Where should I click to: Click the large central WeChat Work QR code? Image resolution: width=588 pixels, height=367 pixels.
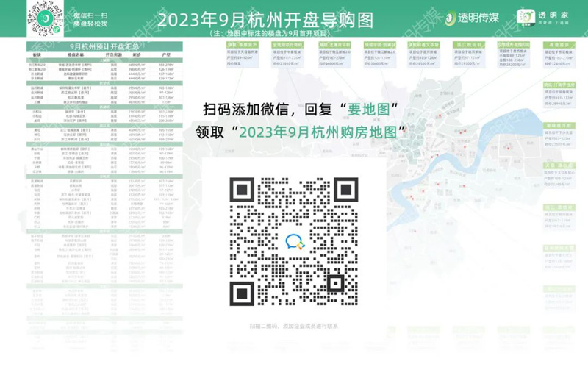293,241
